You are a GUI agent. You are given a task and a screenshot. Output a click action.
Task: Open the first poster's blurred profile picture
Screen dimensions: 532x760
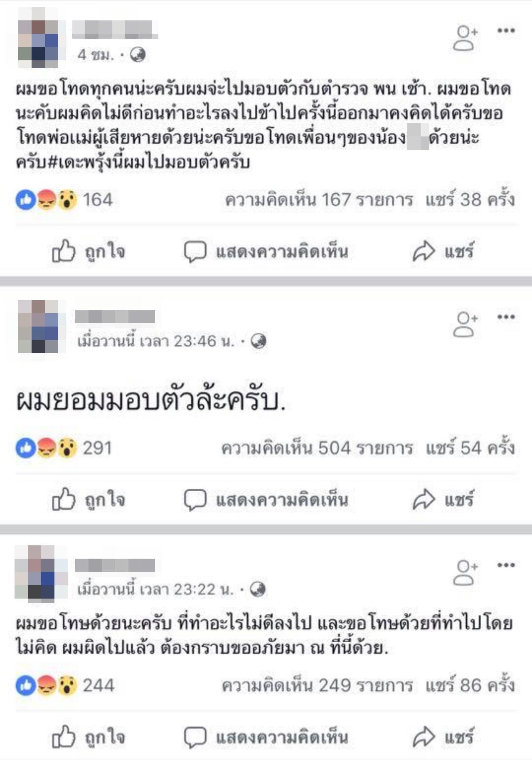(42, 37)
